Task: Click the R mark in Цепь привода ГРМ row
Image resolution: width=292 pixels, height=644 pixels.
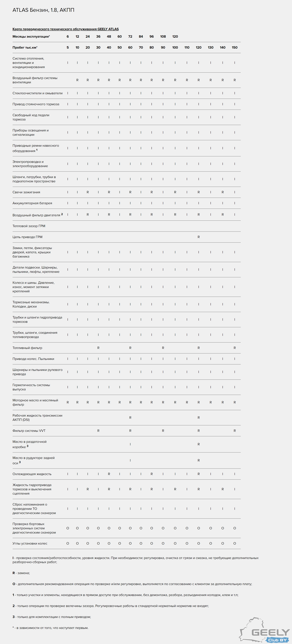Action: pyautogui.click(x=199, y=237)
